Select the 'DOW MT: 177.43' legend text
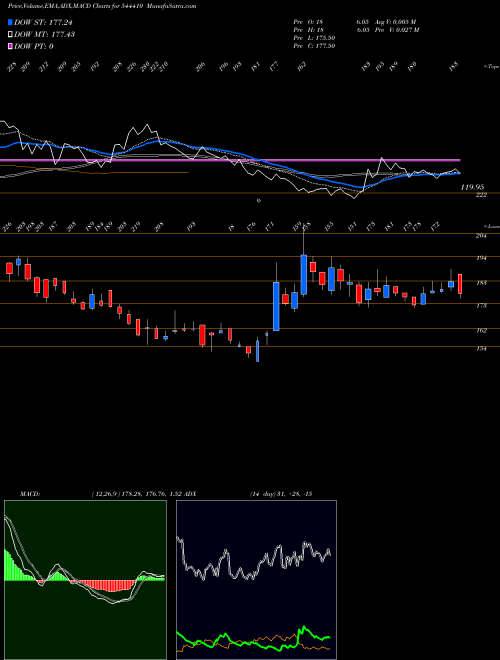Image resolution: width=500 pixels, height=660 pixels. pos(44,34)
